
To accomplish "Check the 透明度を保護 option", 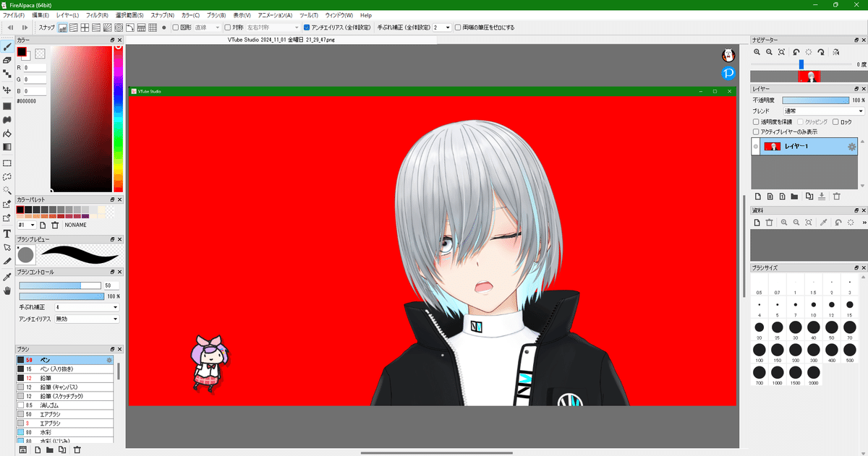I will [x=756, y=122].
